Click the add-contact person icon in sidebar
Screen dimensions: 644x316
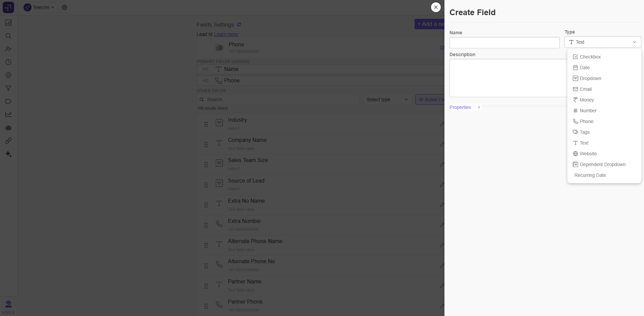[8, 49]
